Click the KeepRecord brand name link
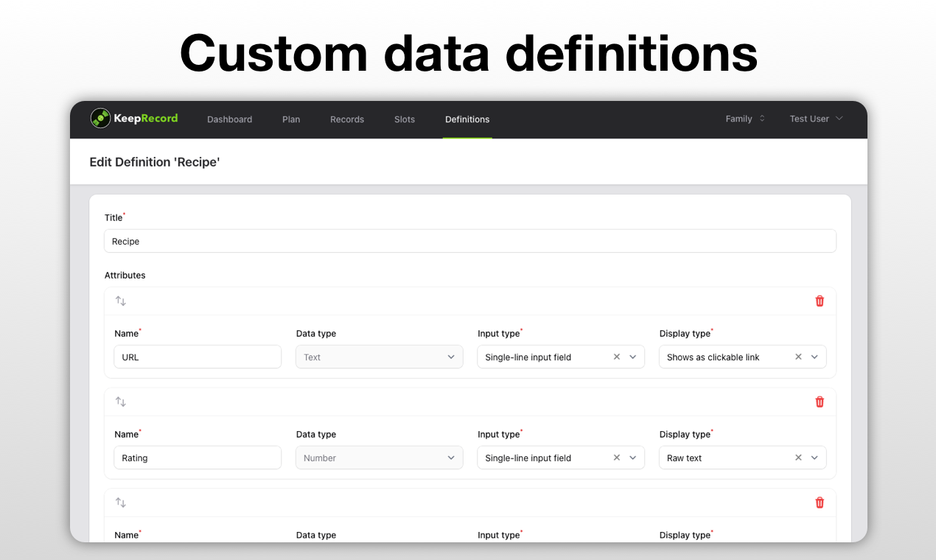 pos(146,118)
